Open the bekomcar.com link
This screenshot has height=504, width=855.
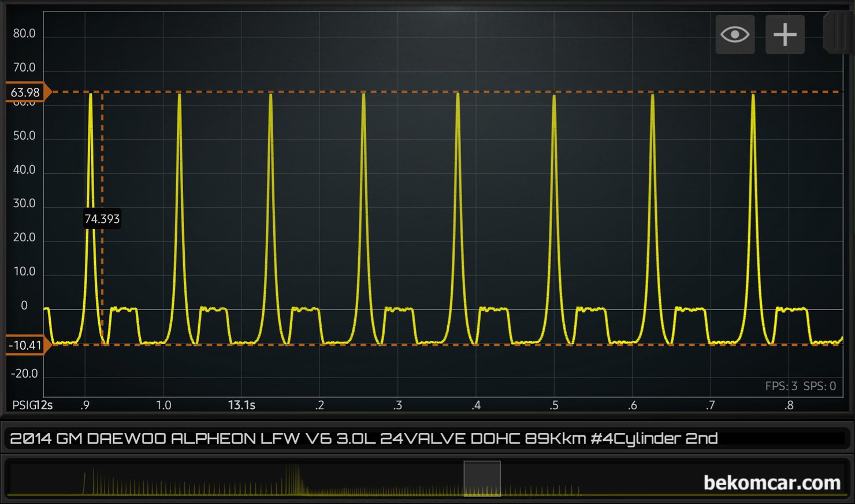pos(772,483)
